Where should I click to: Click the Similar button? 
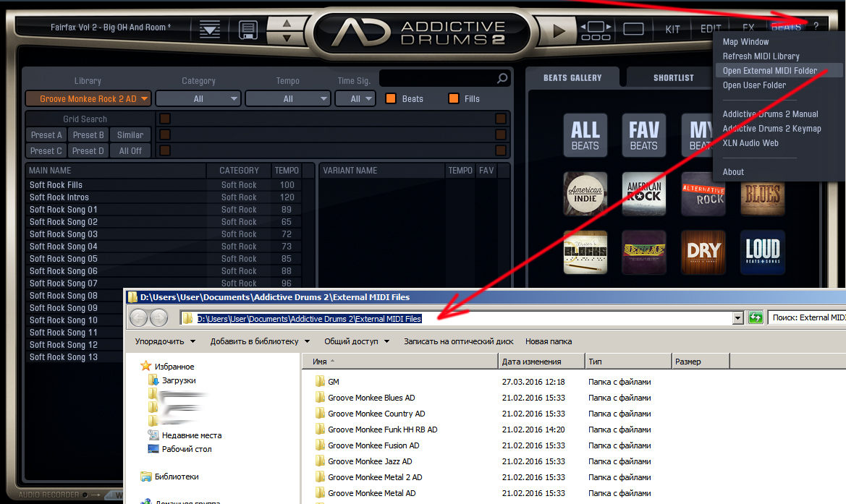click(130, 134)
